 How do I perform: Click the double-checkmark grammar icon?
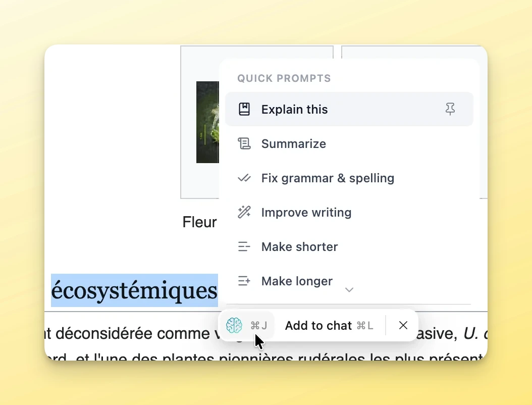pyautogui.click(x=244, y=178)
